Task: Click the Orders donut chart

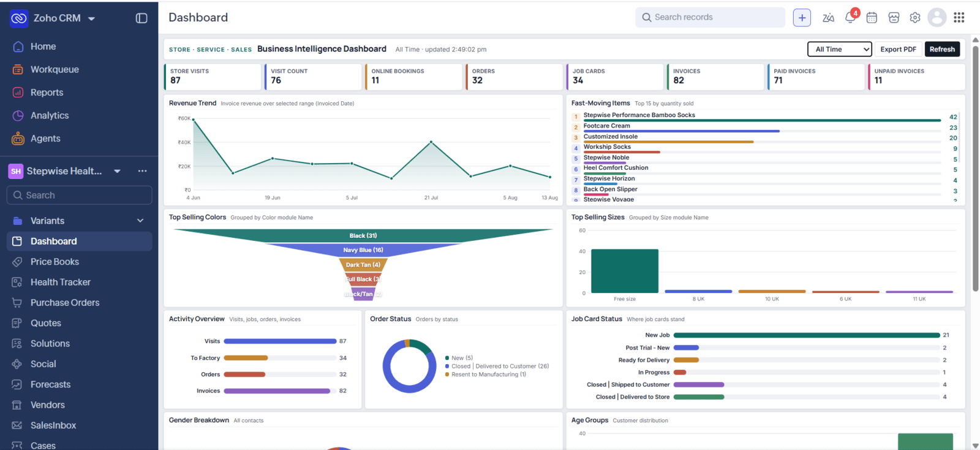Action: click(409, 366)
